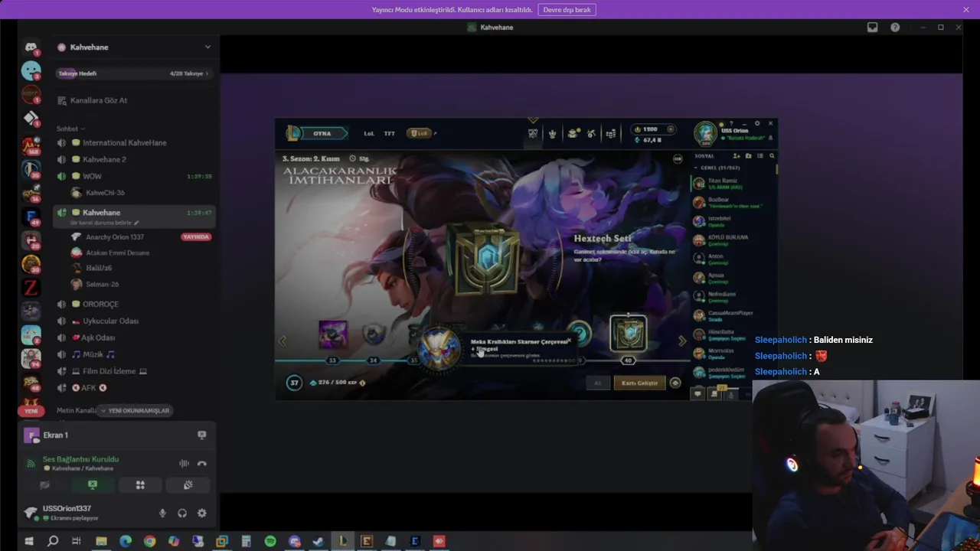Image resolution: width=980 pixels, height=551 pixels.
Task: Open LoR badge tab in League client
Action: [x=419, y=134]
